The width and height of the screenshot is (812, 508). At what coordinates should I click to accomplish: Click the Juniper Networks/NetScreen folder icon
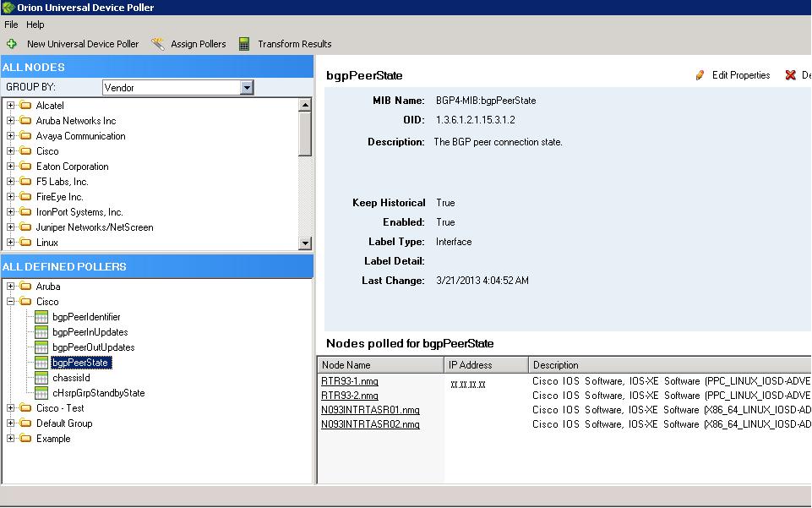[x=25, y=227]
